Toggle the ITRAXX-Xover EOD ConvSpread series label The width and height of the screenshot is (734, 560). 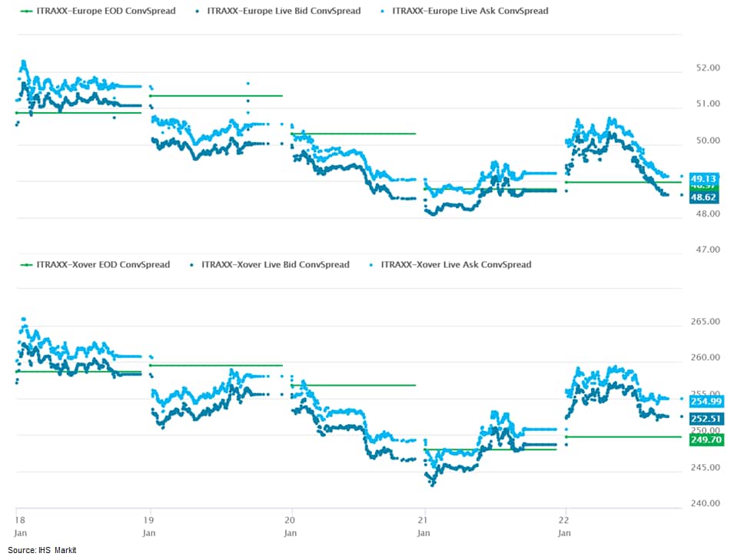pyautogui.click(x=103, y=265)
